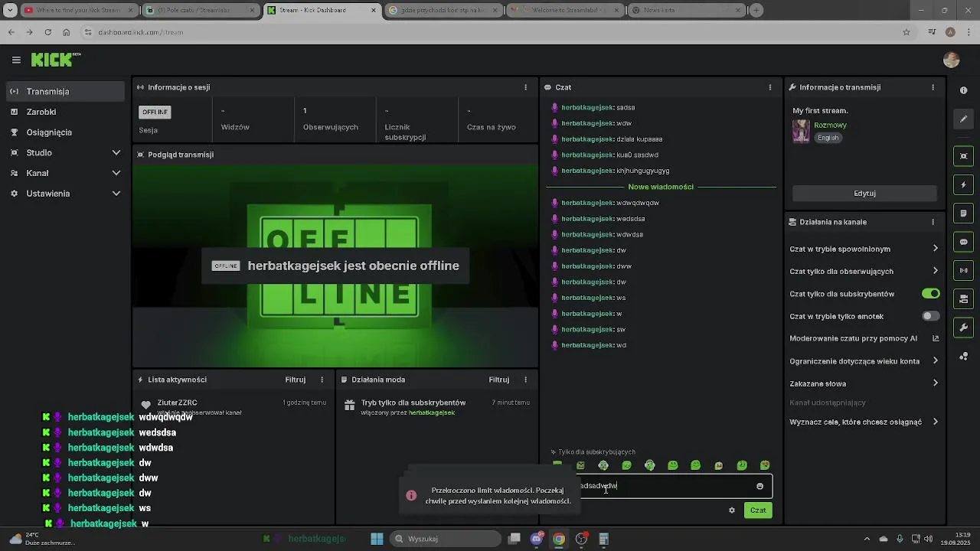Screen dimensions: 980x551
Task: Toggle the wrench stream info icon in sidebar
Action: point(963,328)
